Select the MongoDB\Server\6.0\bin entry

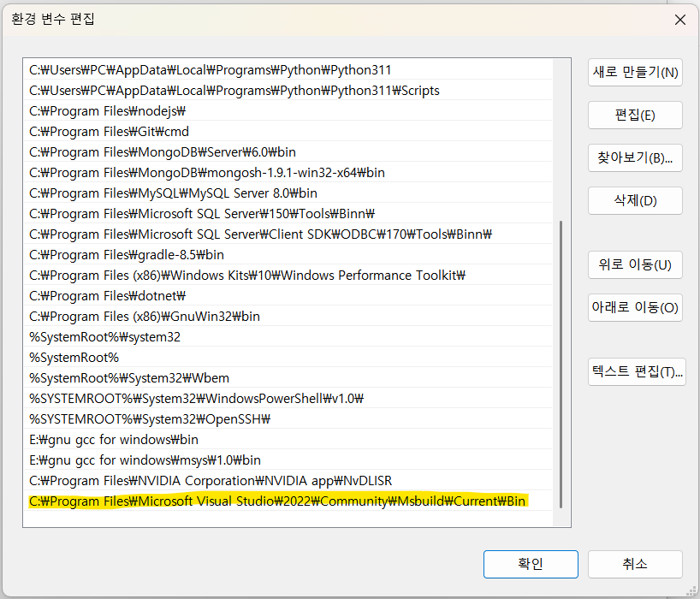288,152
